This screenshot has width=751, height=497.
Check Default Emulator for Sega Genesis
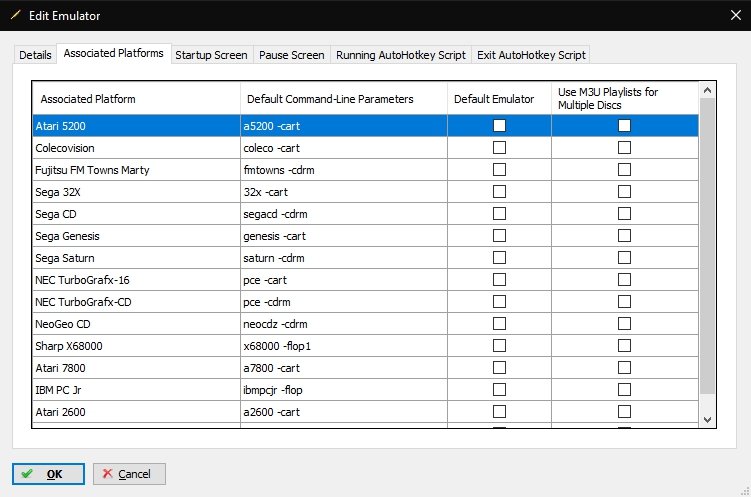click(499, 236)
